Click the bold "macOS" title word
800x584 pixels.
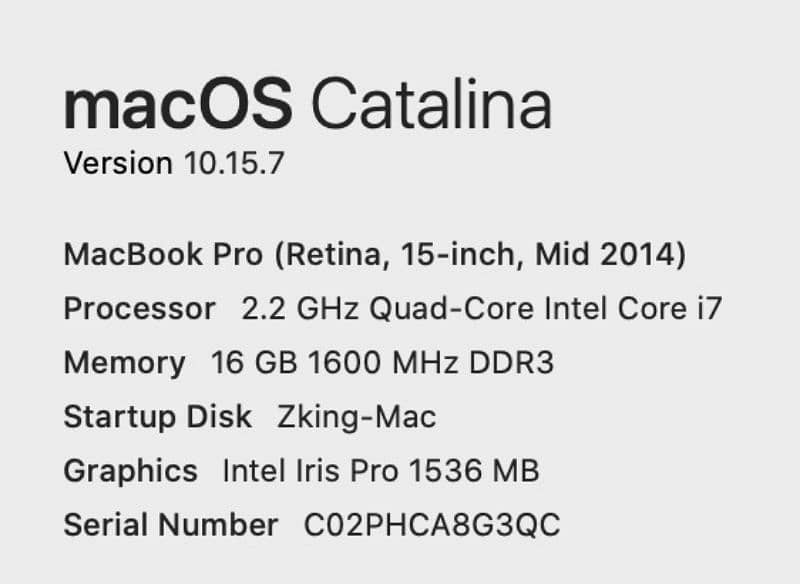coord(178,104)
